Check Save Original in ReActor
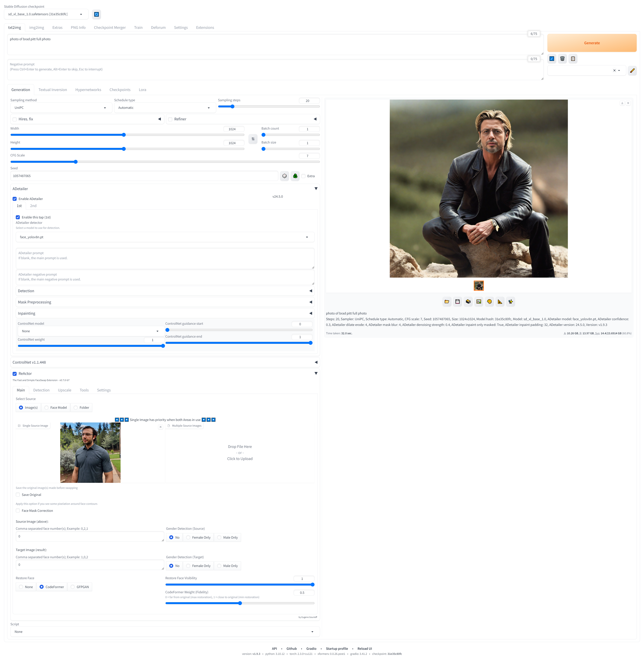The image size is (644, 660). (18, 495)
